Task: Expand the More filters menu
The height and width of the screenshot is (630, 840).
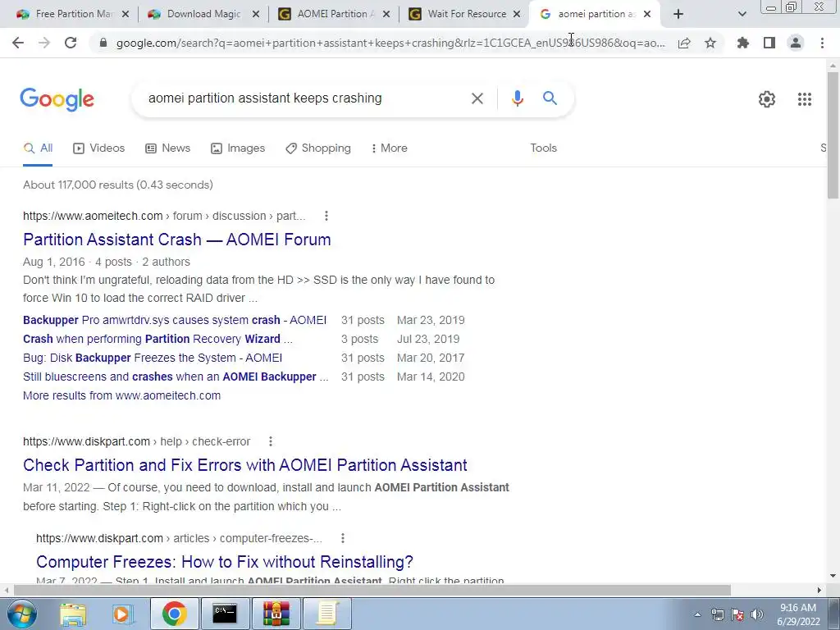Action: pos(389,148)
